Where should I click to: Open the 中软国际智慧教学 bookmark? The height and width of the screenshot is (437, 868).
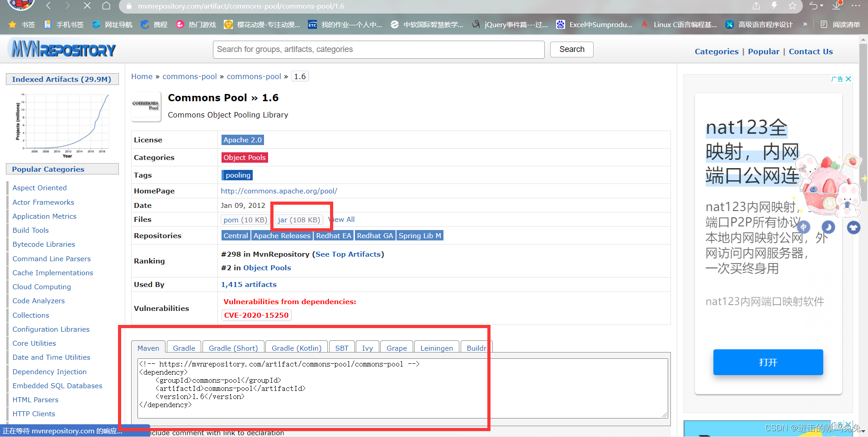427,24
